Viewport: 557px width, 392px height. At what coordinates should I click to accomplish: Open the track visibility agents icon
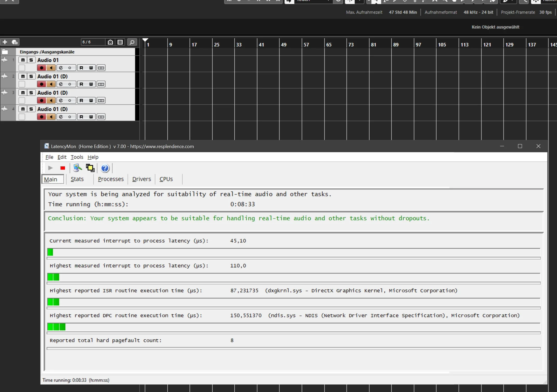tap(110, 42)
